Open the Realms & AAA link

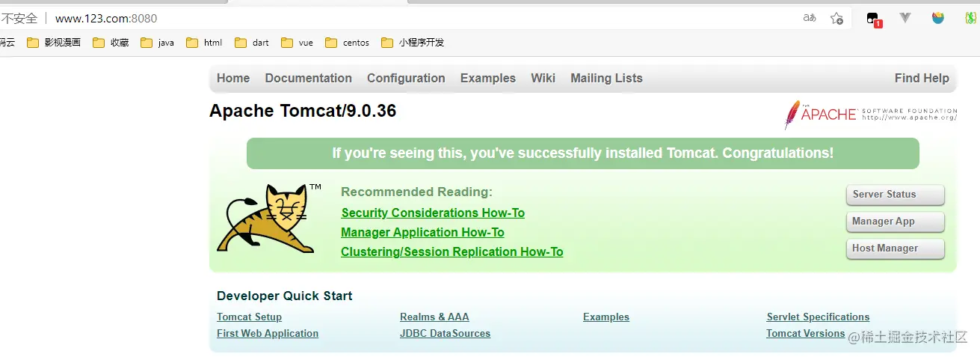(x=434, y=317)
